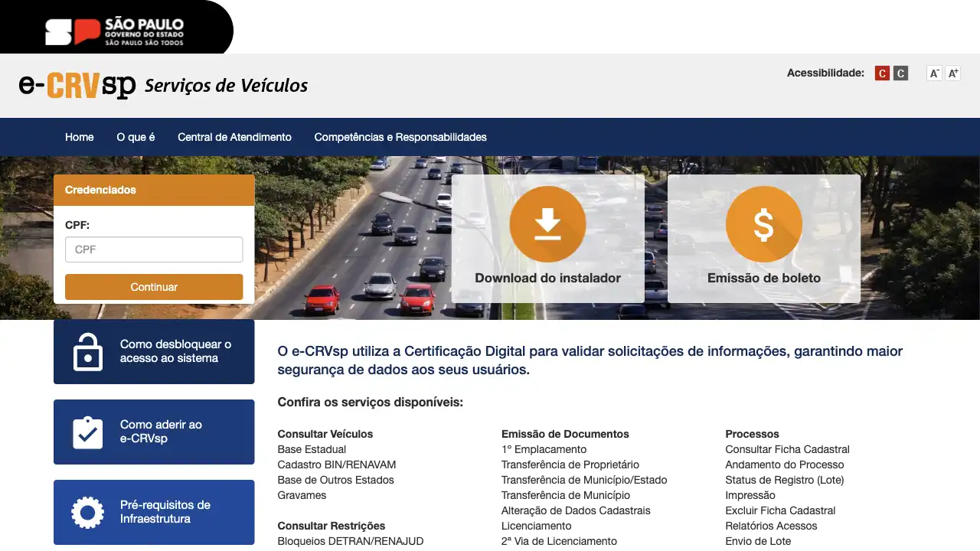Click the clipboard checkmark icon for Como aderir
The height and width of the screenshot is (551, 980).
(87, 432)
